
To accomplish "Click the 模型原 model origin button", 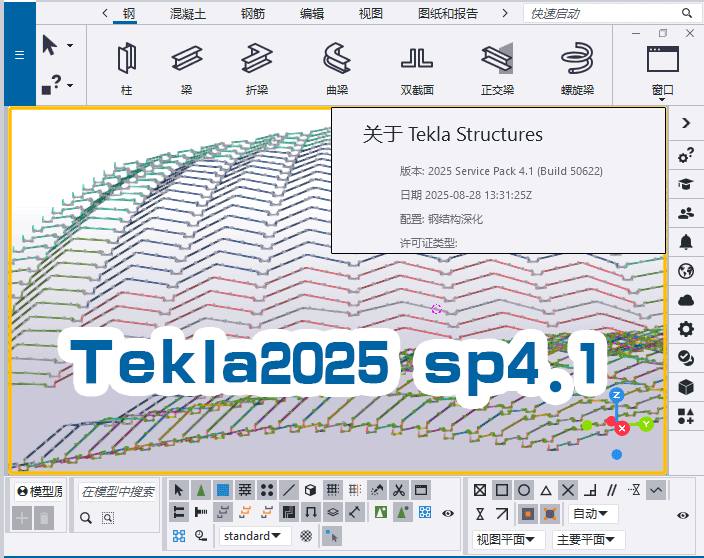I will point(40,492).
